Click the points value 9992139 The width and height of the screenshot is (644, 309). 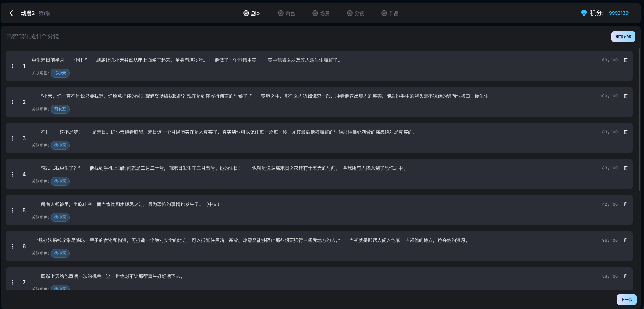[618, 13]
